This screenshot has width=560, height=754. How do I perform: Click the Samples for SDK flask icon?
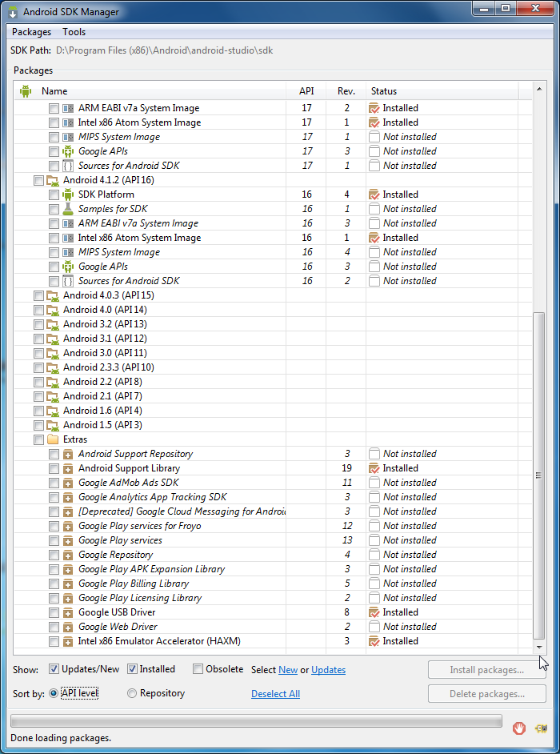click(x=68, y=209)
